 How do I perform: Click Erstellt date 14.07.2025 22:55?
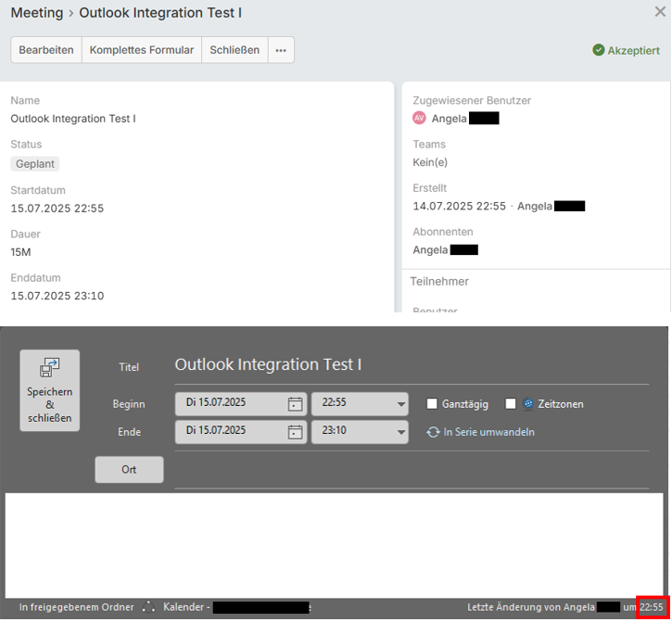[x=459, y=206]
